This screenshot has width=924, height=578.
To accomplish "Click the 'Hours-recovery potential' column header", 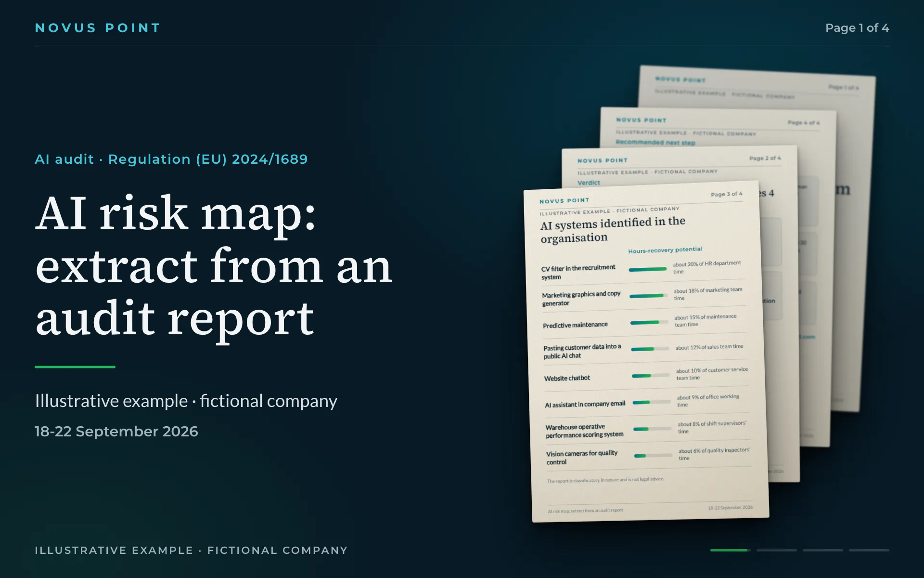I will tap(665, 250).
